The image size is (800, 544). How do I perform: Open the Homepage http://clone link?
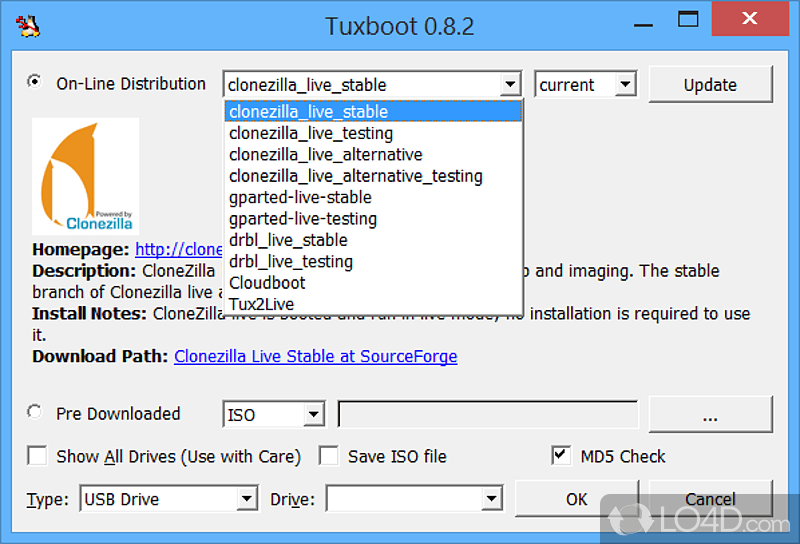179,249
